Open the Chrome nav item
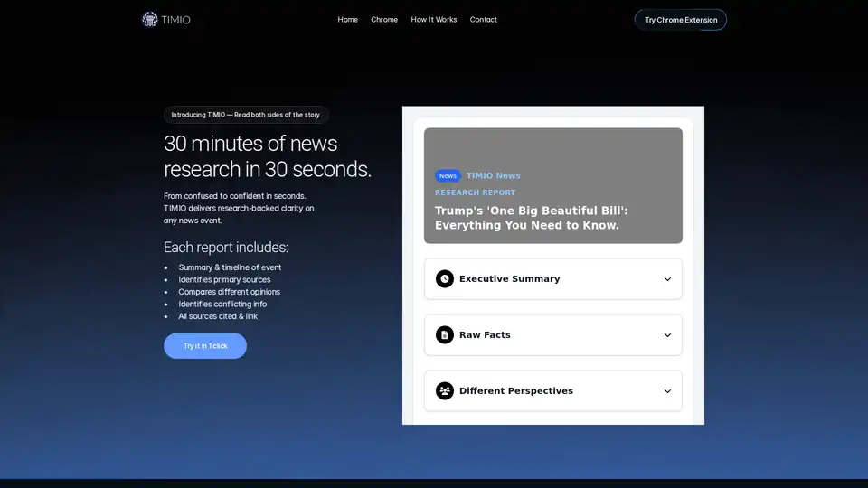The width and height of the screenshot is (868, 488). point(384,20)
